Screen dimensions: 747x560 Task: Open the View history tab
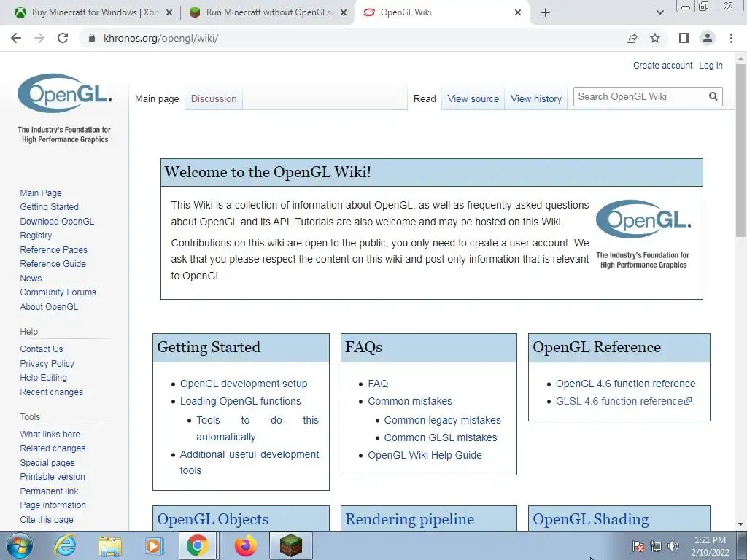pos(536,98)
